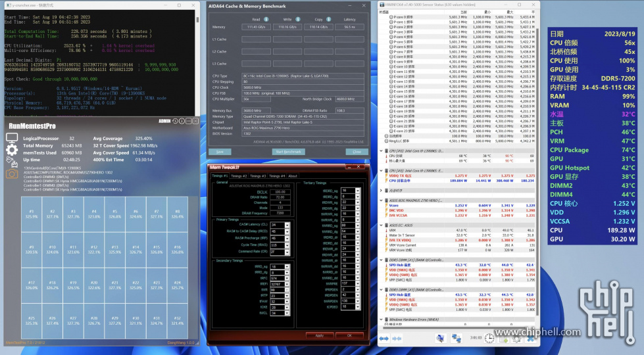The width and height of the screenshot is (644, 355).
Task: Click the Save button in AIDA64 benchmark
Action: (220, 152)
